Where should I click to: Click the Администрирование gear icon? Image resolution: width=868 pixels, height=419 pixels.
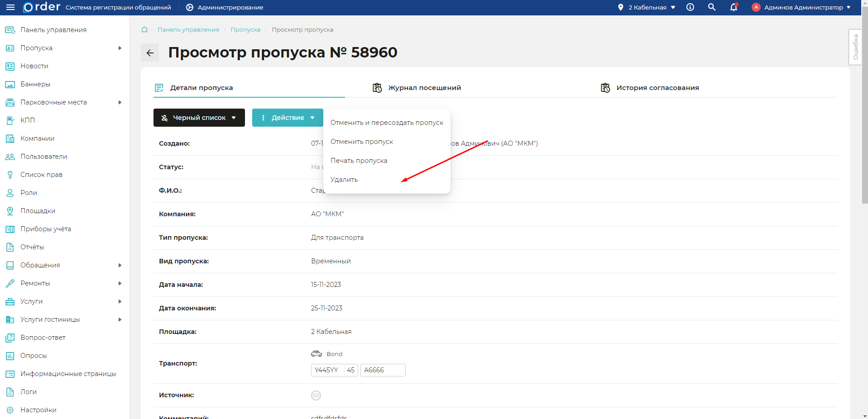click(x=190, y=7)
